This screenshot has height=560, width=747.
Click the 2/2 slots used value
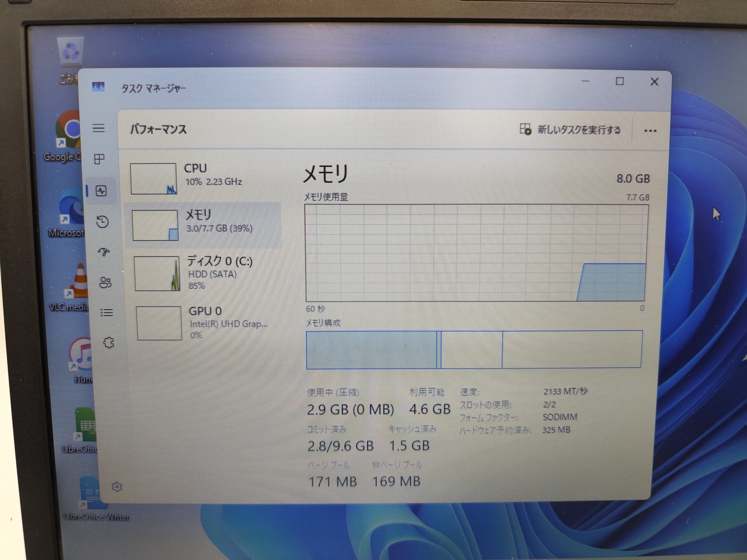coord(549,404)
